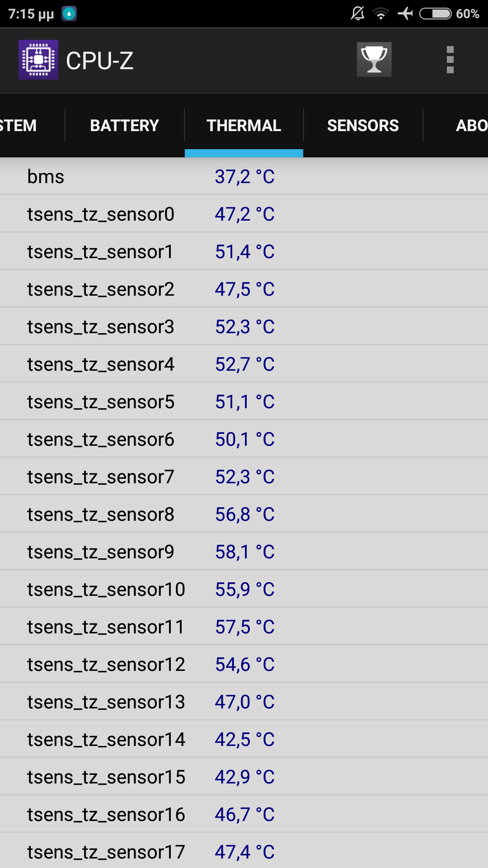Viewport: 488px width, 868px height.
Task: Open the partially visible About tab
Action: tap(470, 126)
